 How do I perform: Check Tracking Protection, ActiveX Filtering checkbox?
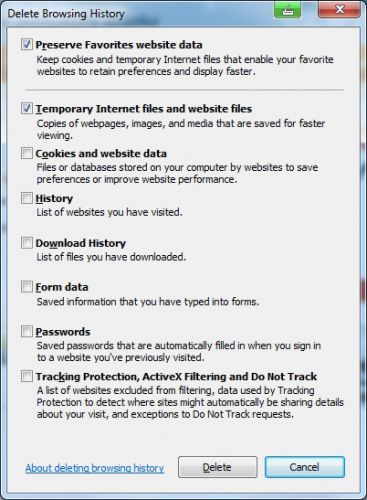(27, 376)
